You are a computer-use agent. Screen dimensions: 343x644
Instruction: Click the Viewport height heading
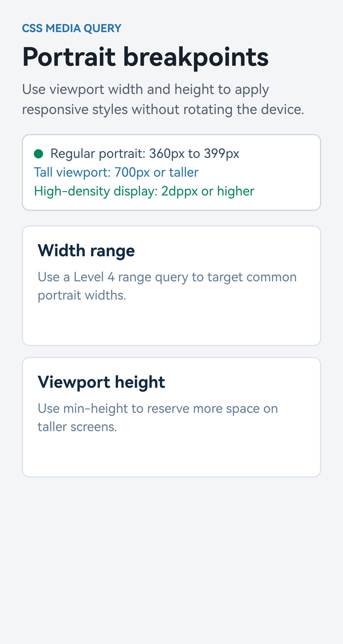pos(101,382)
